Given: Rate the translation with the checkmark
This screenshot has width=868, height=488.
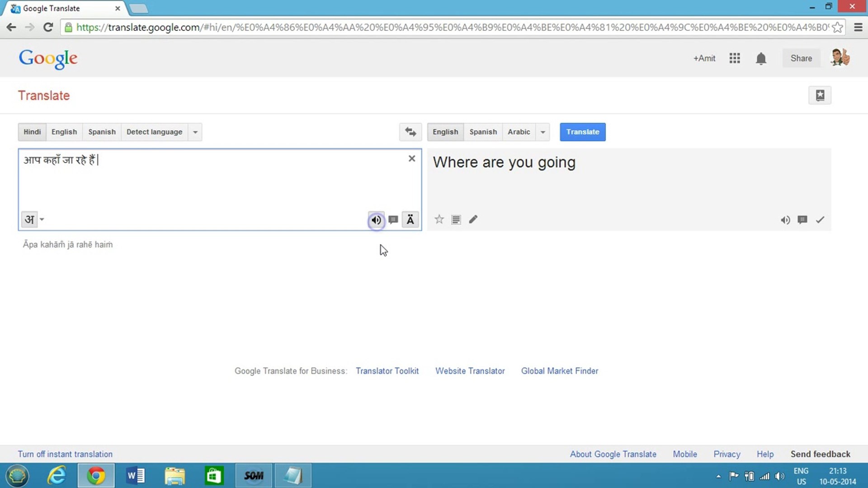Looking at the screenshot, I should click(x=820, y=220).
